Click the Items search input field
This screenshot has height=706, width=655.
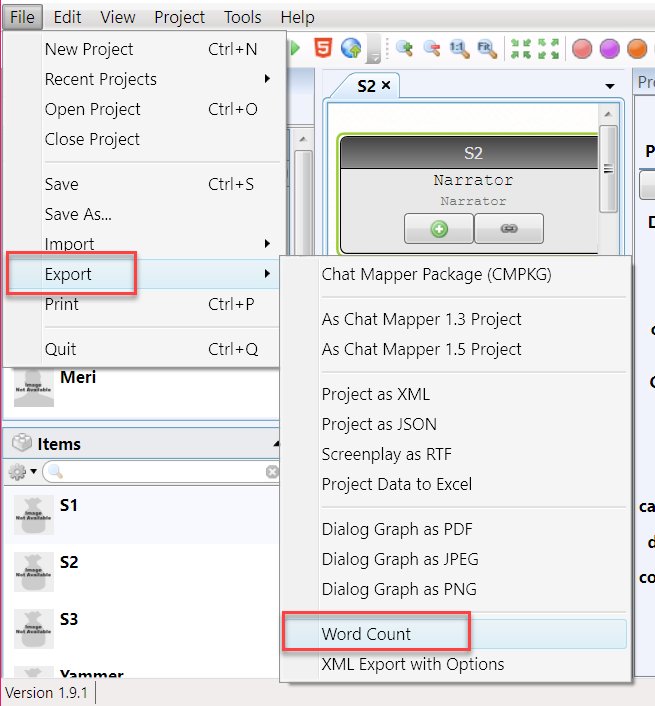point(162,471)
